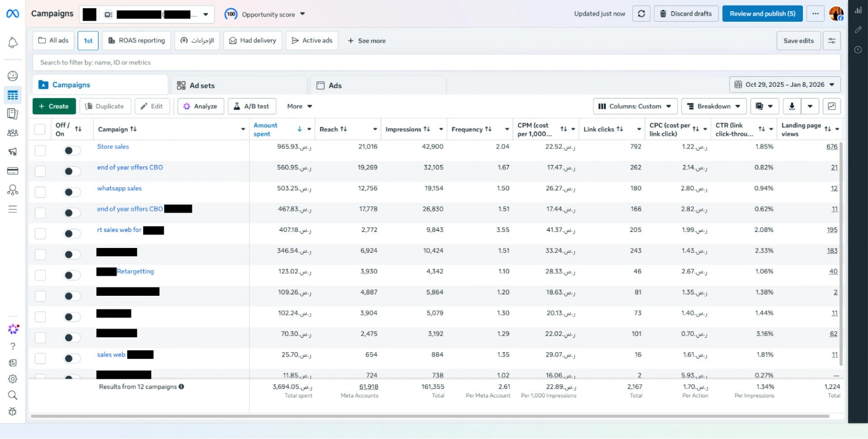Click the green Create button
868x439 pixels.
(x=54, y=106)
